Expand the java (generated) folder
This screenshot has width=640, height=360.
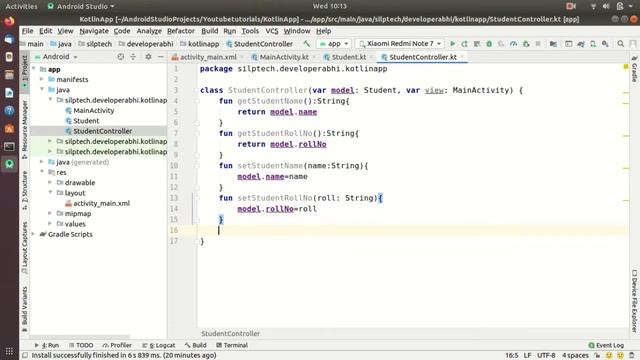tap(42, 162)
